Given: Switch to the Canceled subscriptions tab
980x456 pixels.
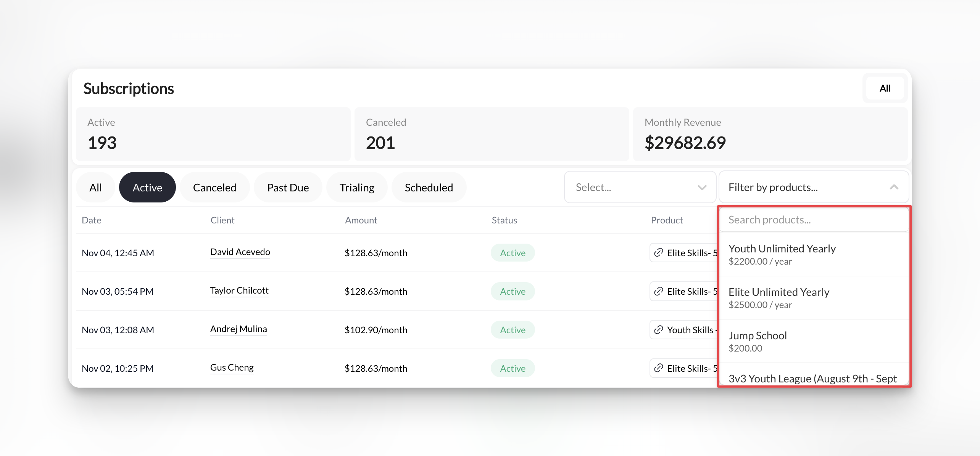Looking at the screenshot, I should tap(214, 188).
